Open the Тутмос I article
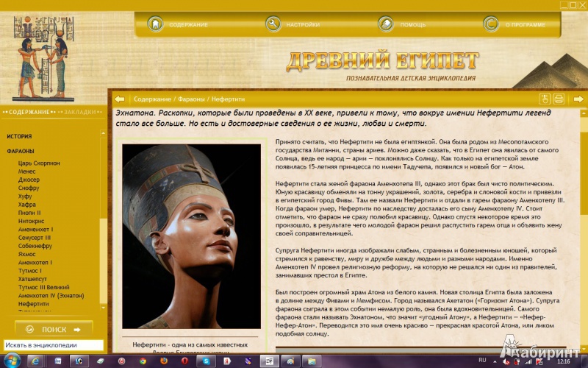The image size is (588, 368). coord(30,271)
